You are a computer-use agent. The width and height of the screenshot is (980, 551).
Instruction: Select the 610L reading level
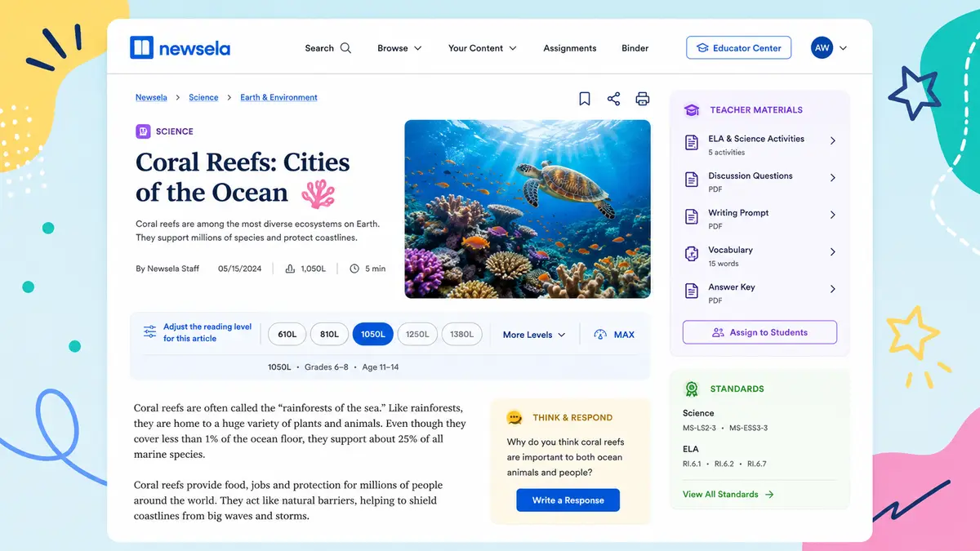pyautogui.click(x=287, y=334)
